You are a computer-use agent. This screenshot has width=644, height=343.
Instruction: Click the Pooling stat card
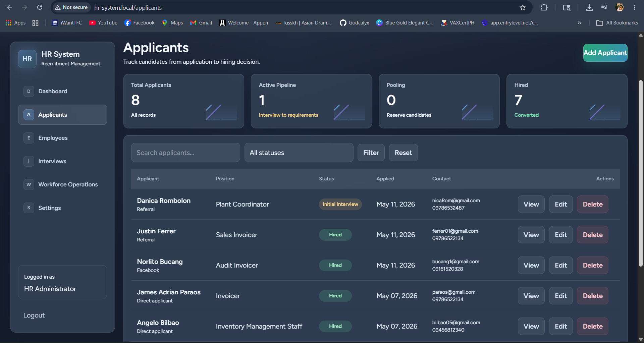click(x=439, y=101)
